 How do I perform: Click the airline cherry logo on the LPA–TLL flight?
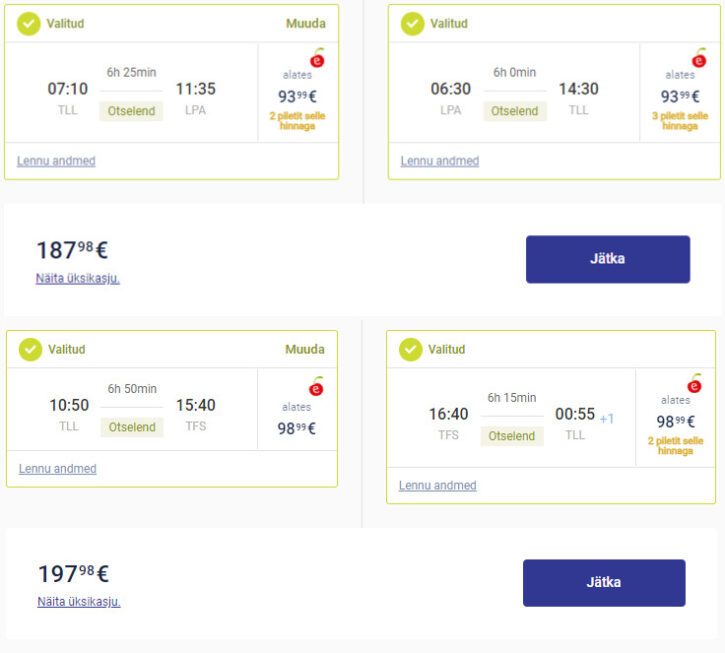pos(699,58)
